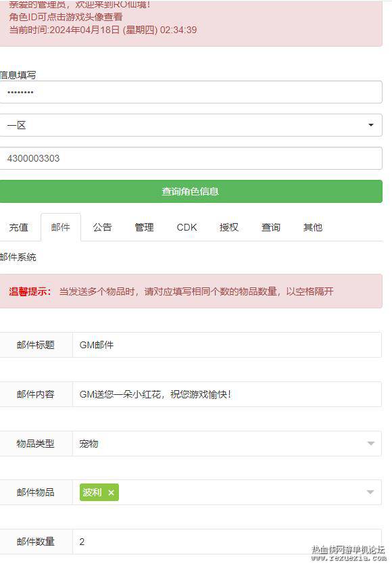Open the 授权 tab
Viewport: 392px width, 568px height.
tap(228, 227)
